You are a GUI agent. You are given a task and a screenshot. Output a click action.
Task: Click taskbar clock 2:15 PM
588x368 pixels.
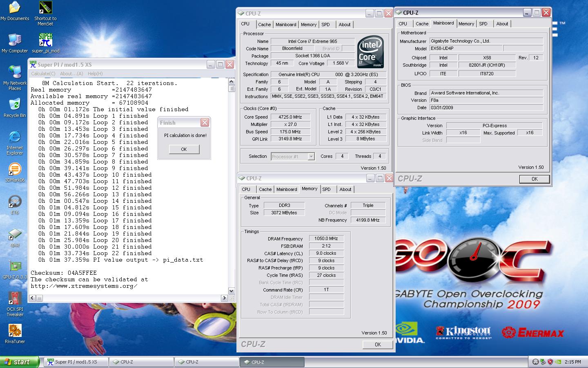[572, 362]
